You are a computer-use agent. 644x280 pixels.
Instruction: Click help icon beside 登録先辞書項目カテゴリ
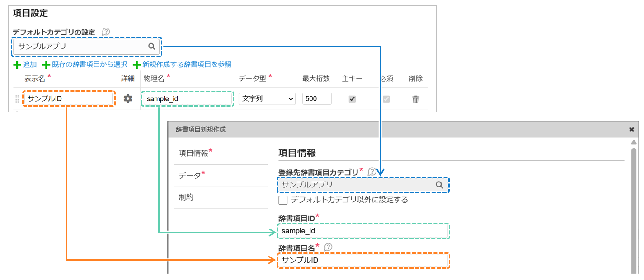(x=371, y=172)
